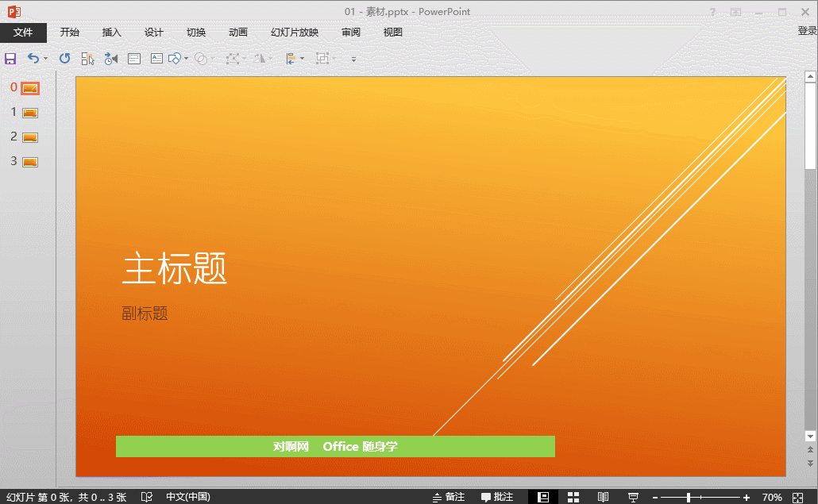Click the rehearse timings icon

pyautogui.click(x=110, y=59)
